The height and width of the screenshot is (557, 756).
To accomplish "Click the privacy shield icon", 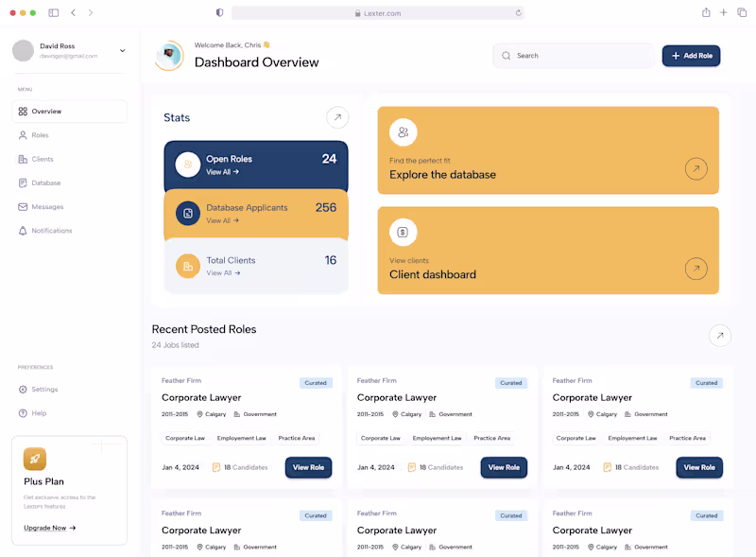I will pos(219,13).
